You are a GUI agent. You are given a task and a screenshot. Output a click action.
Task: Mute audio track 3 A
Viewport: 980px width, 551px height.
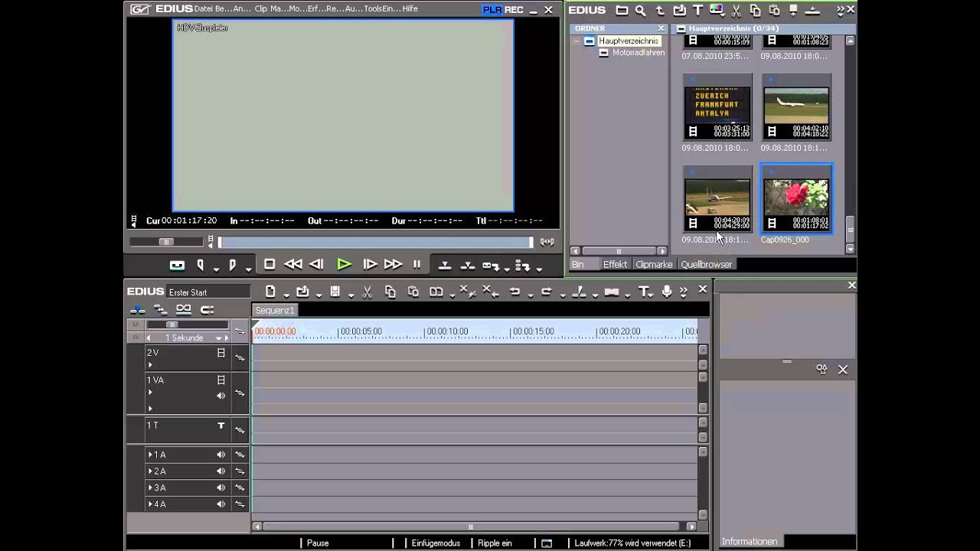(x=220, y=488)
